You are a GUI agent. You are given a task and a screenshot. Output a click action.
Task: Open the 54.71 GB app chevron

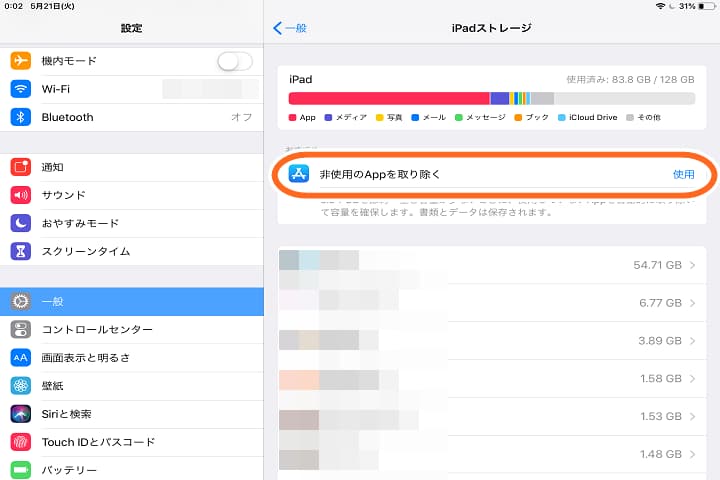coord(692,265)
